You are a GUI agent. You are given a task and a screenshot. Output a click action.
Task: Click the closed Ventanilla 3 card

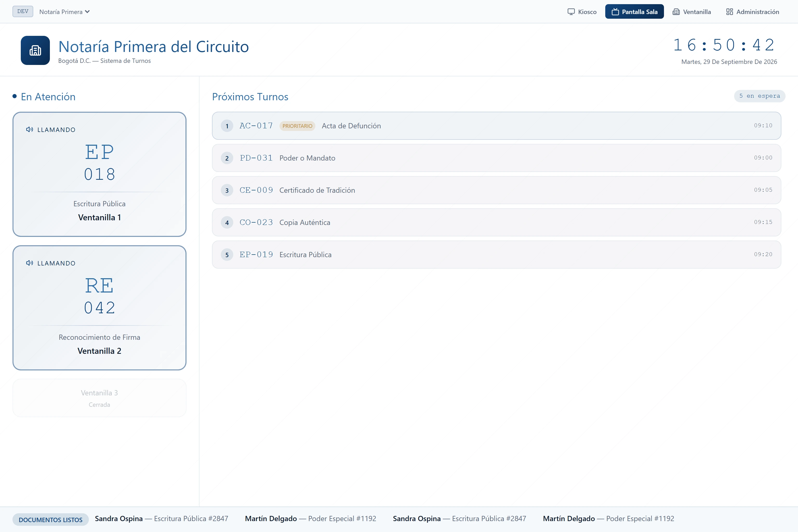tap(99, 398)
